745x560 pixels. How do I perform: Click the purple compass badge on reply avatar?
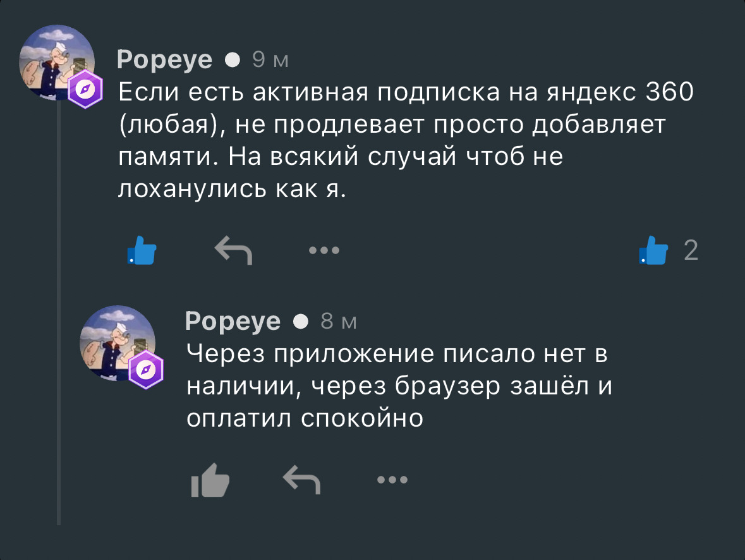(147, 369)
